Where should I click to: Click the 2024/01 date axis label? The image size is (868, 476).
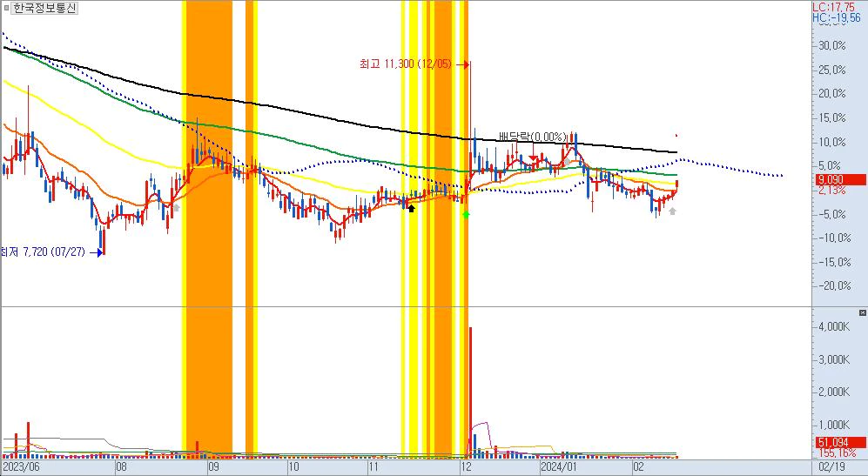559,467
